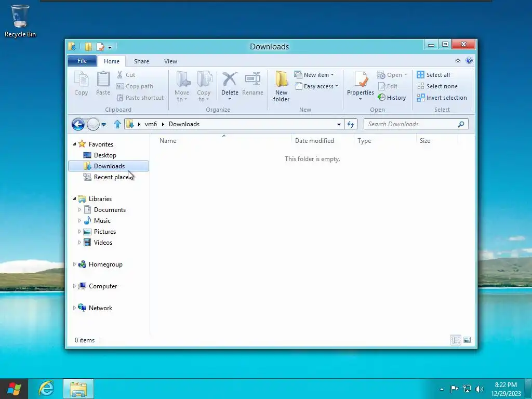Click the Cut scissors icon

(x=119, y=75)
